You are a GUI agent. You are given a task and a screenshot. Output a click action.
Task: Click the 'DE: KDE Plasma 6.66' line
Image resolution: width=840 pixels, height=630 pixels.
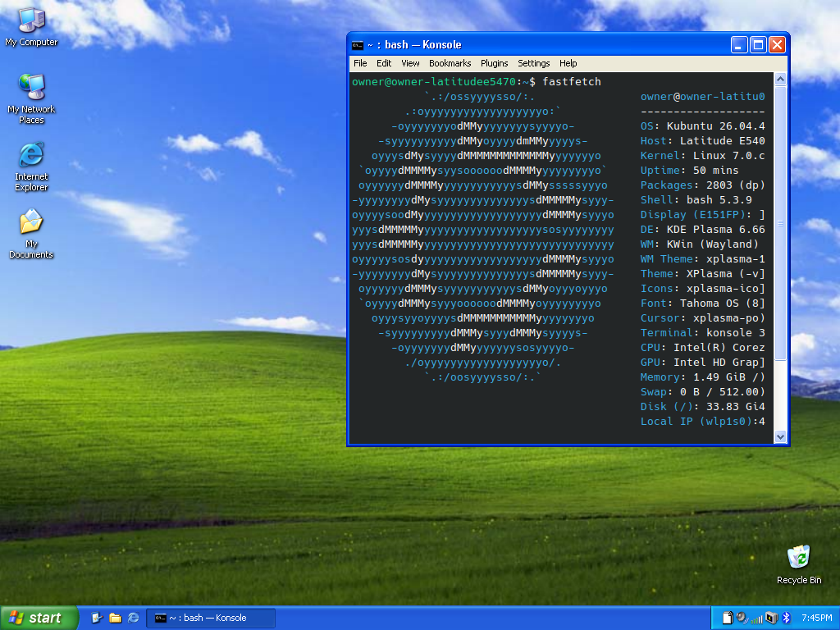pyautogui.click(x=702, y=230)
